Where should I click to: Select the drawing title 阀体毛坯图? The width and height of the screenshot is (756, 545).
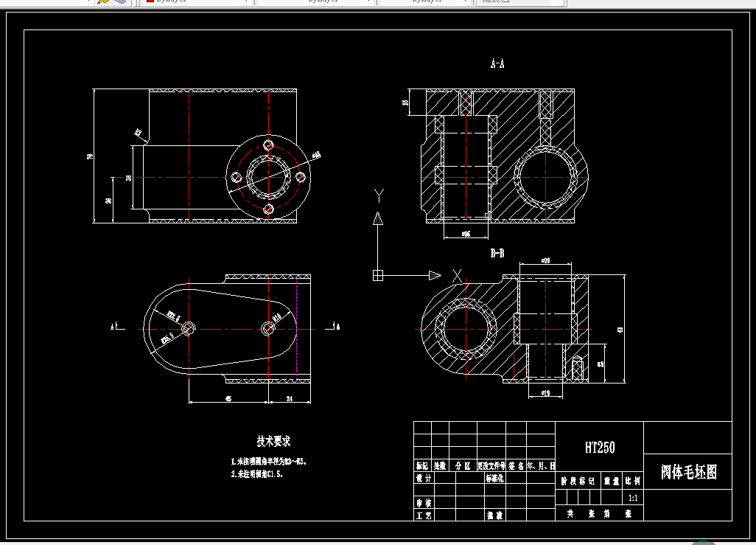click(x=688, y=472)
